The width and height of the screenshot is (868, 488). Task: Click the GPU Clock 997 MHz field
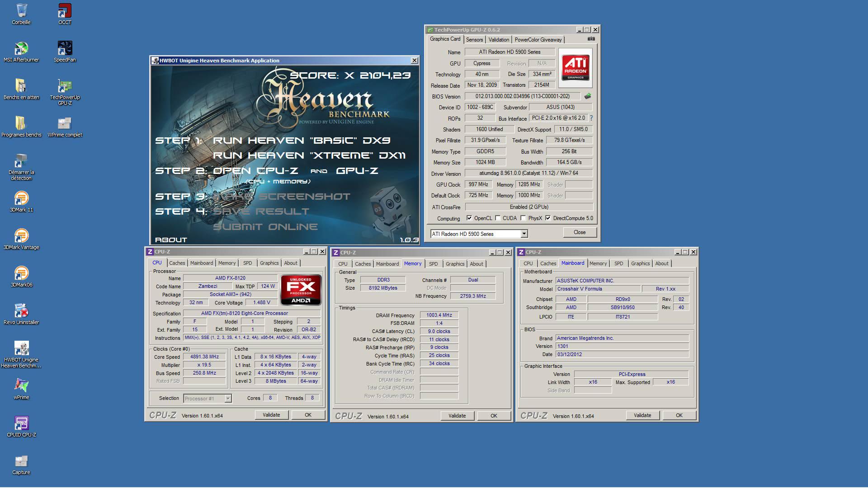(x=478, y=184)
